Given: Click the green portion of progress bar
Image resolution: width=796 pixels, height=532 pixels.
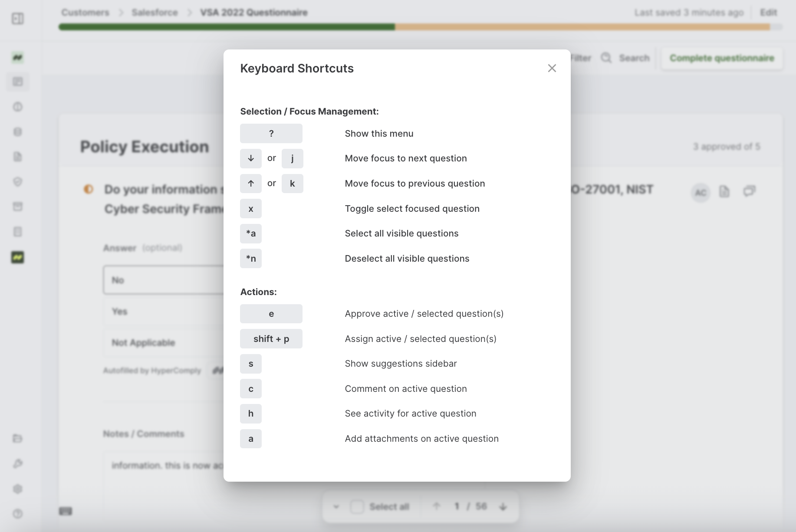Looking at the screenshot, I should tap(227, 27).
